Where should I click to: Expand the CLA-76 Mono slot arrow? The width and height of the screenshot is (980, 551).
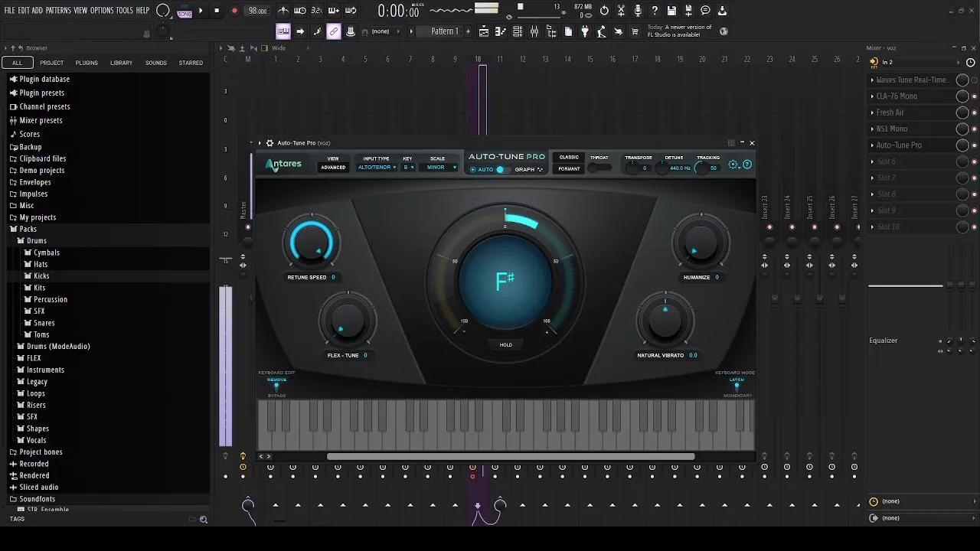pos(872,96)
